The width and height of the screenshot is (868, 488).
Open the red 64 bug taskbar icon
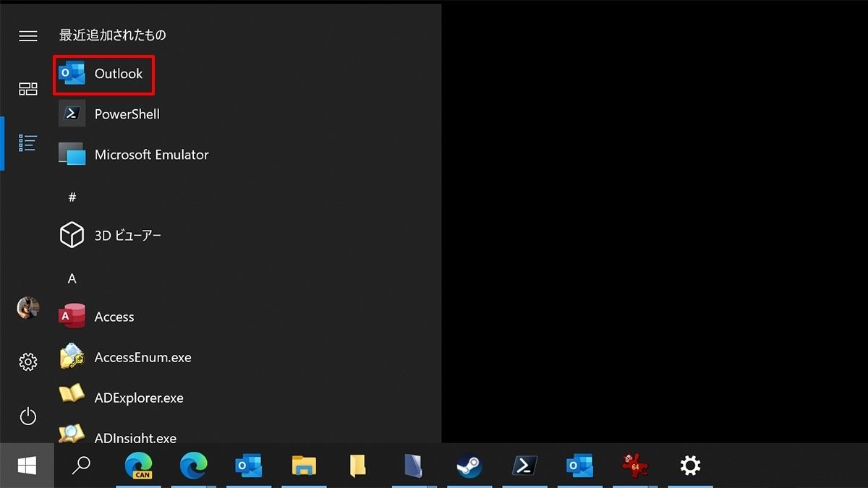pos(635,466)
